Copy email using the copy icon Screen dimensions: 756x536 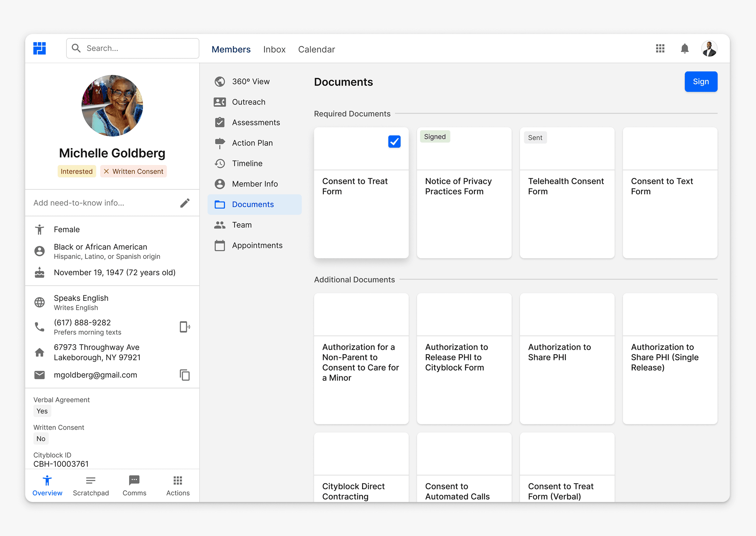coord(185,375)
